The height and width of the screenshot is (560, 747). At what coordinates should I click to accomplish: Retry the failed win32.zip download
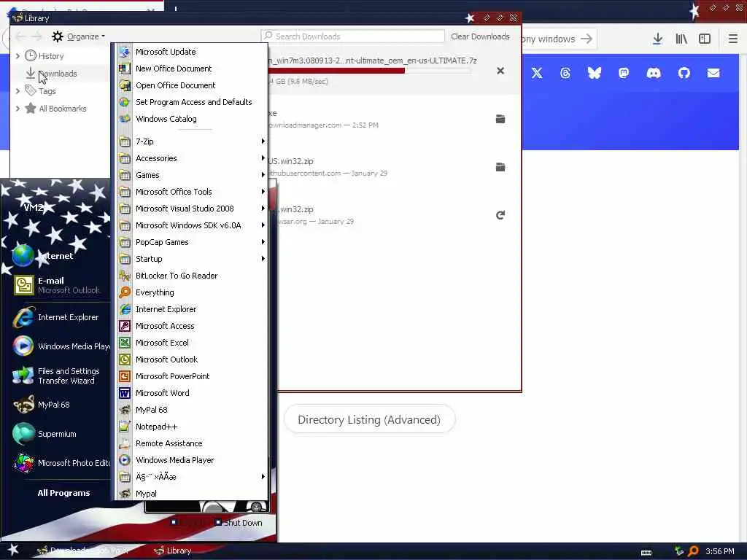(x=500, y=215)
